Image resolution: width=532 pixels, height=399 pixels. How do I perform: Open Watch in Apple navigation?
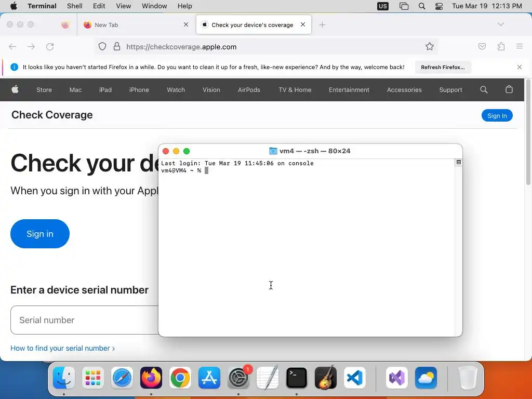176,90
